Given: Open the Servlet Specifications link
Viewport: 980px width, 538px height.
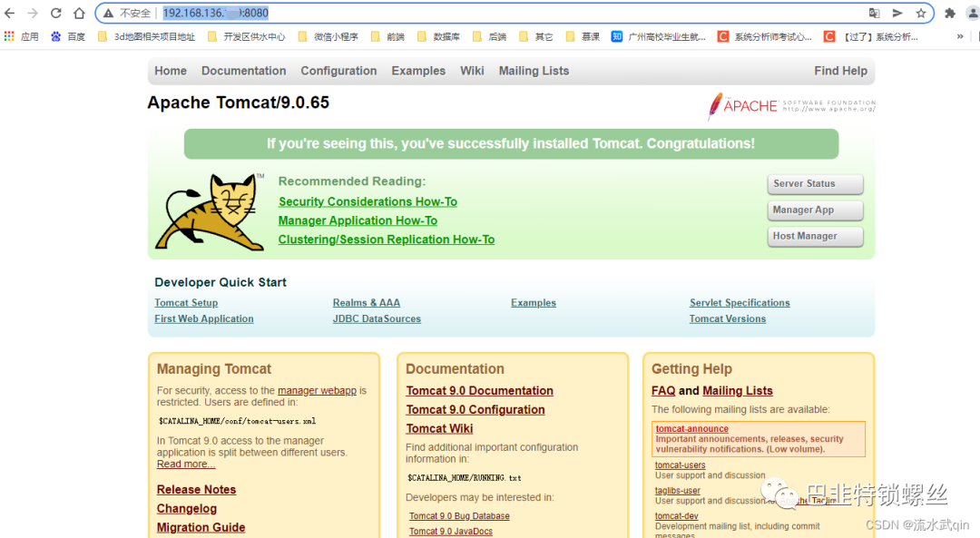Looking at the screenshot, I should coord(740,302).
